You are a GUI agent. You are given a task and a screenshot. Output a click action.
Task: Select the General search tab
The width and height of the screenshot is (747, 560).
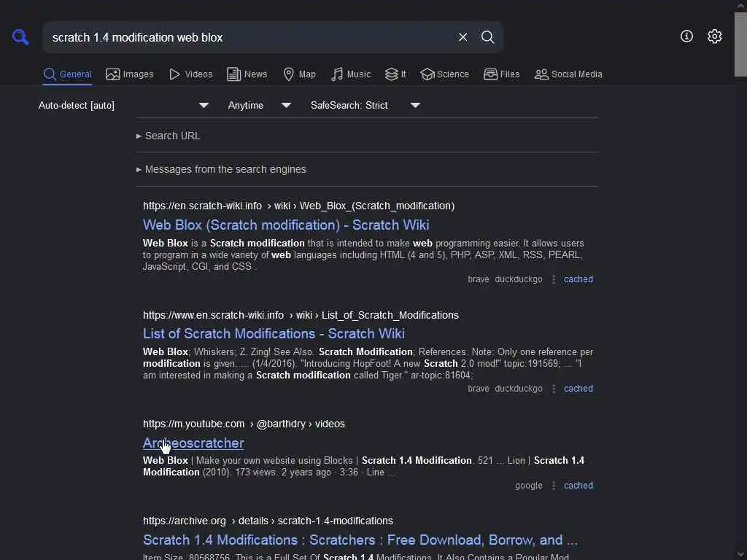(x=67, y=74)
